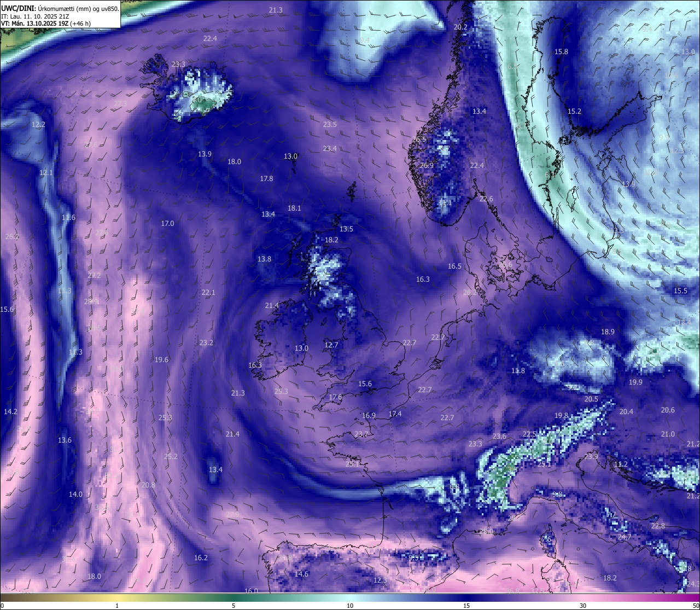
Task: Click the 21.0 value on the map
Action: pyautogui.click(x=668, y=434)
